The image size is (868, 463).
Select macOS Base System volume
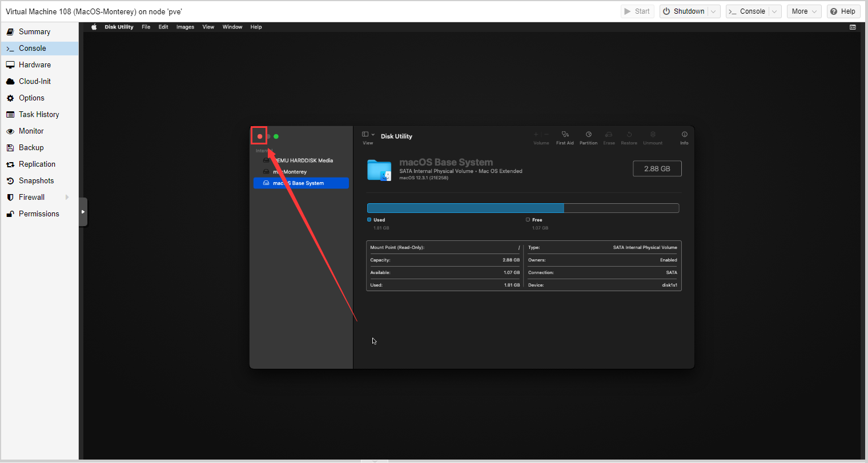301,183
